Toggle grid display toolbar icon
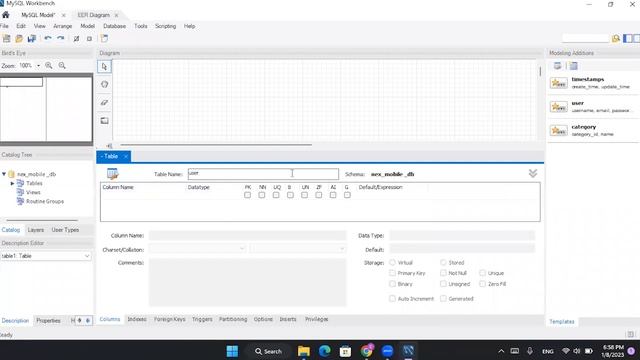Screen dimensions: 640x360 [76, 39]
